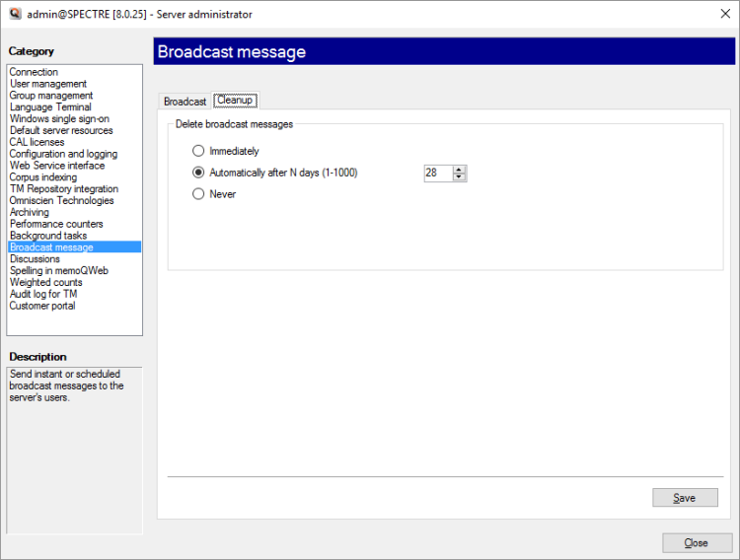Screen dimensions: 740x560
Task: Select Audit log for TM category
Action: click(43, 294)
